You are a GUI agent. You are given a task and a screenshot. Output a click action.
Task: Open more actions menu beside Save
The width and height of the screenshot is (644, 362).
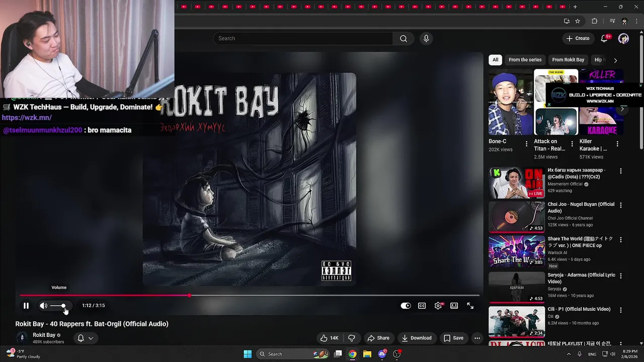coord(477,338)
